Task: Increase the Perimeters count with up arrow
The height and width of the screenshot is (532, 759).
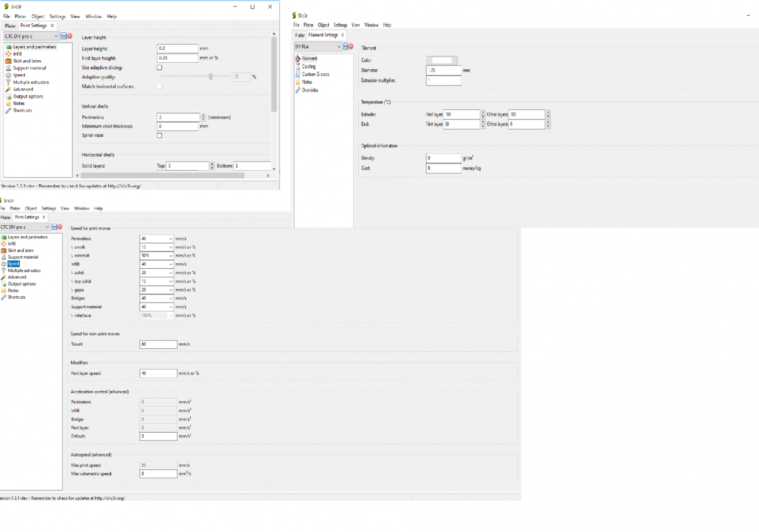Action: coord(203,115)
